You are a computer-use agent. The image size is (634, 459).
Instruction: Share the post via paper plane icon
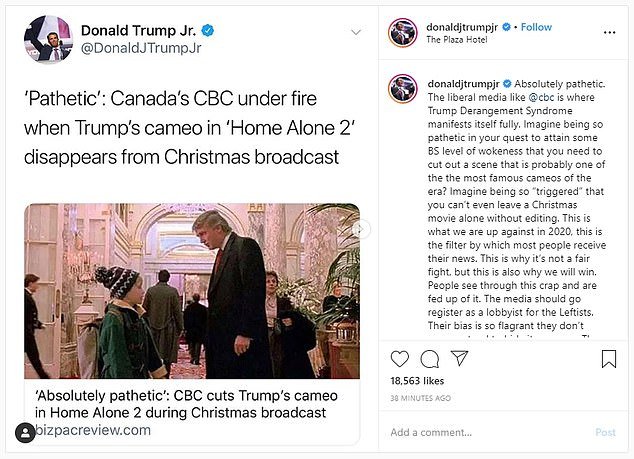pos(460,358)
